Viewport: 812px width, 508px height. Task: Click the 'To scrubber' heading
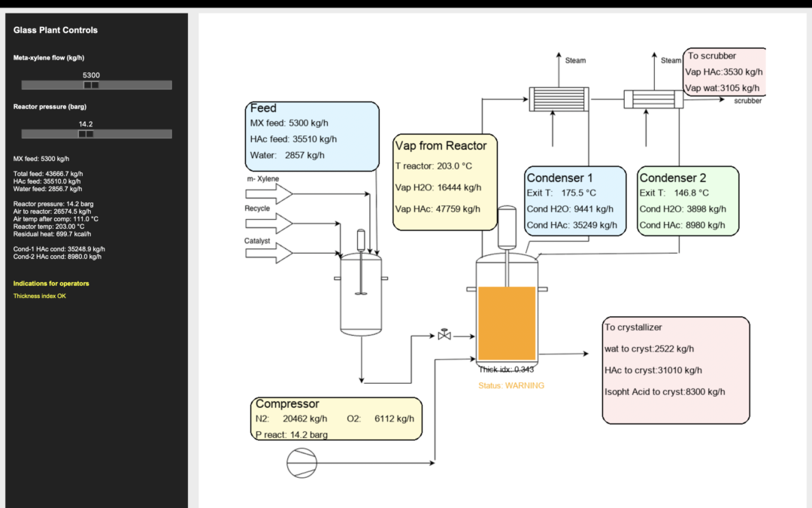(x=712, y=56)
